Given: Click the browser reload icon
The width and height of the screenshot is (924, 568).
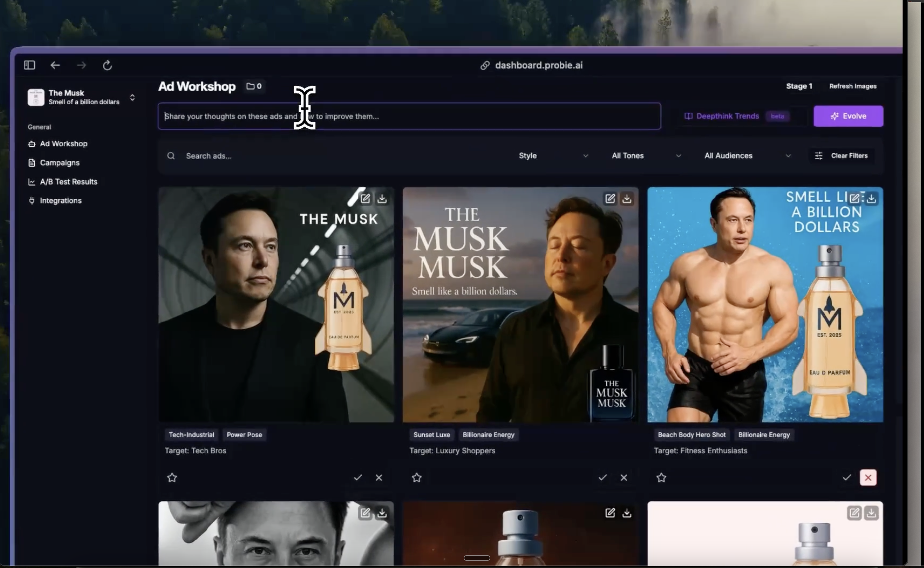Looking at the screenshot, I should pyautogui.click(x=107, y=65).
